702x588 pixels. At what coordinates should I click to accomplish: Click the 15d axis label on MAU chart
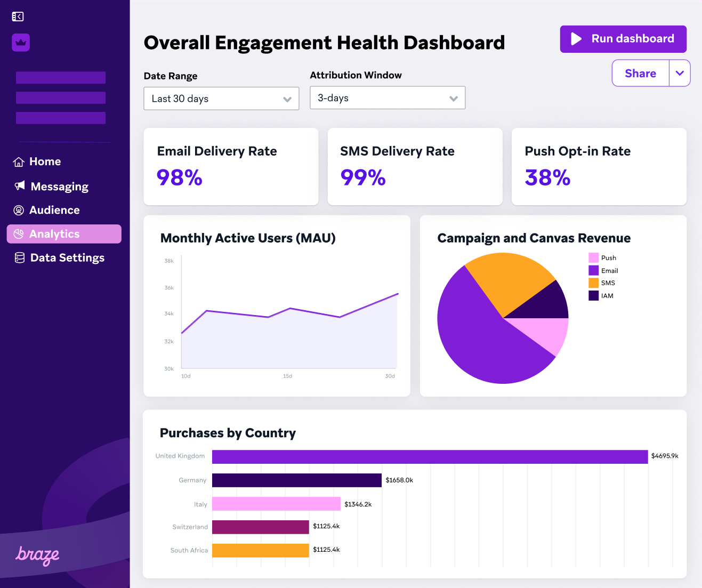(x=288, y=376)
